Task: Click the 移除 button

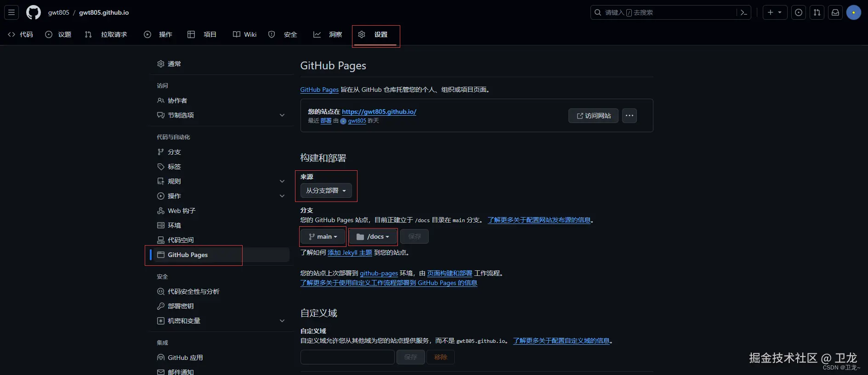Action: pos(441,357)
